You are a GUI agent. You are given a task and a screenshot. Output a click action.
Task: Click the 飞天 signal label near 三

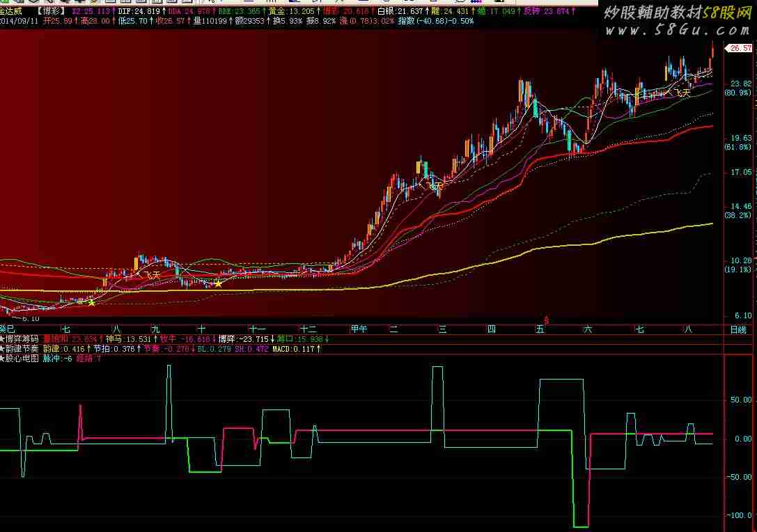435,186
